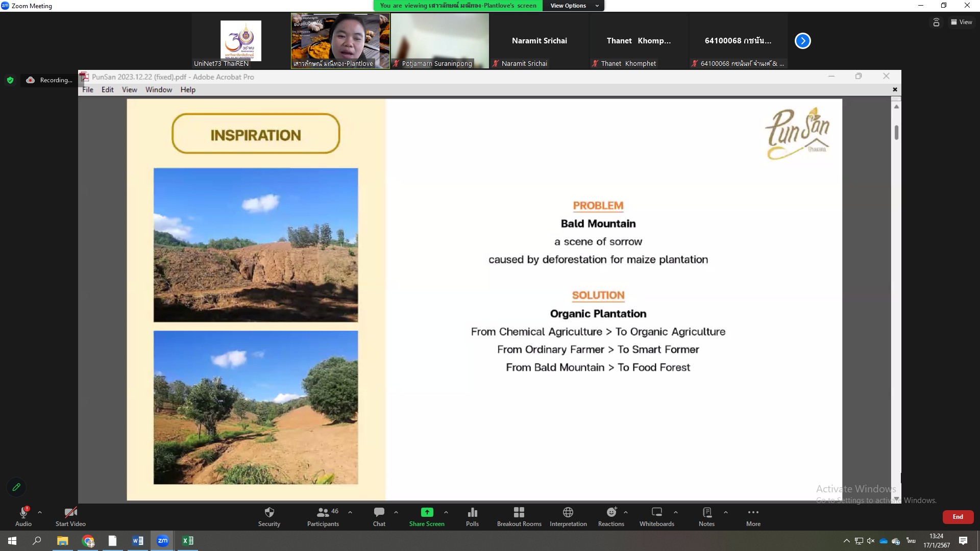Toggle Start Video camera
This screenshot has height=551, width=980.
[70, 513]
